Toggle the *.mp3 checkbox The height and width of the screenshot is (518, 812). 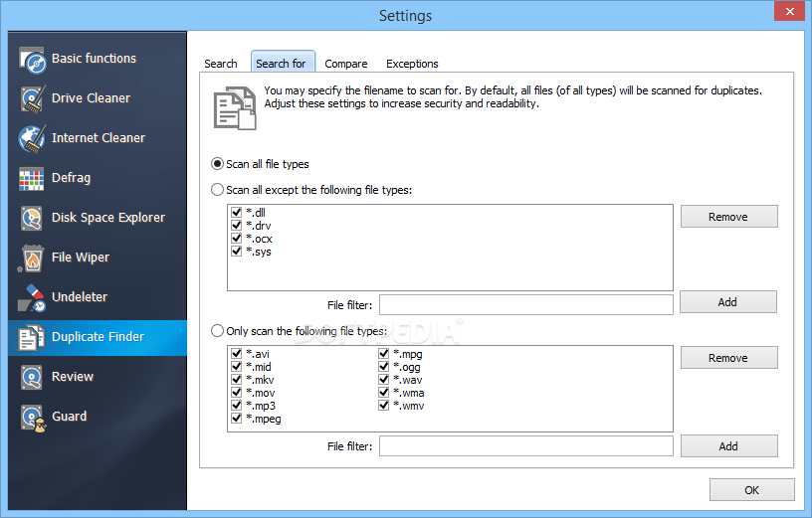click(237, 406)
